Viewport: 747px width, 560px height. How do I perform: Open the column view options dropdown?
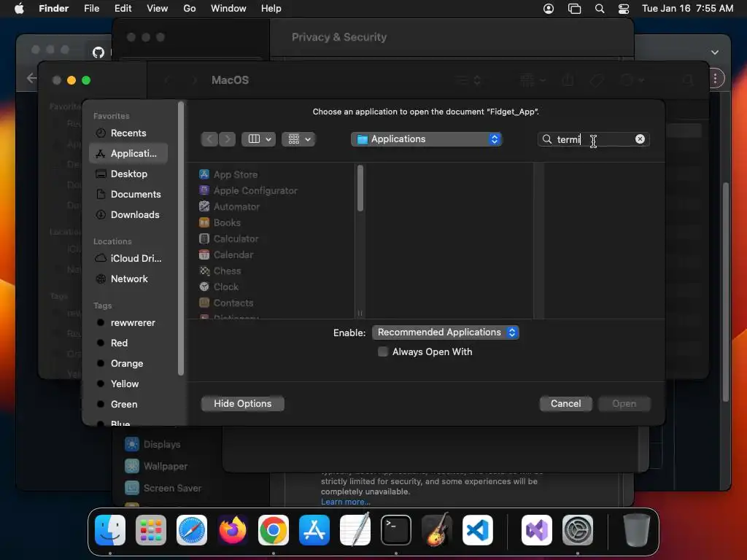[x=259, y=139]
